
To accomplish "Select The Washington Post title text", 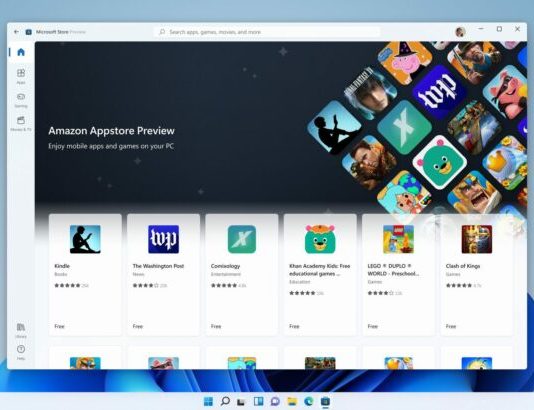I will click(x=158, y=266).
